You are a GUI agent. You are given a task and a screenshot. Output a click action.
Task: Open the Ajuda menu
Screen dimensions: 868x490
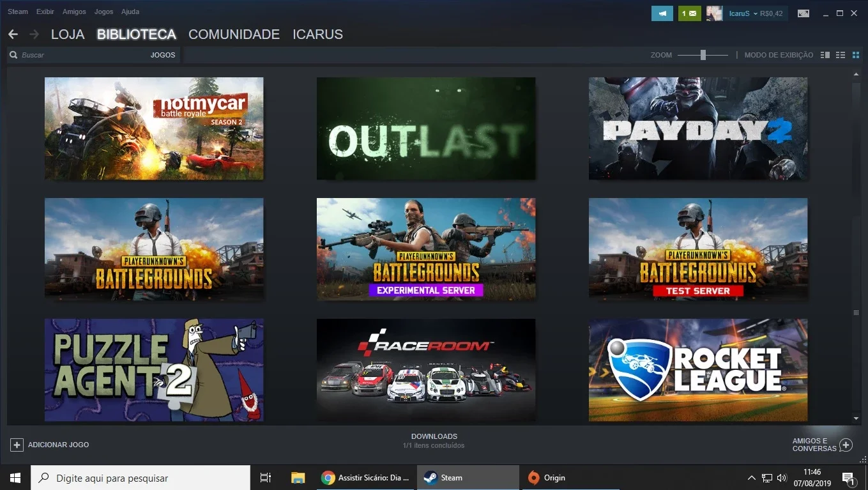pos(130,12)
